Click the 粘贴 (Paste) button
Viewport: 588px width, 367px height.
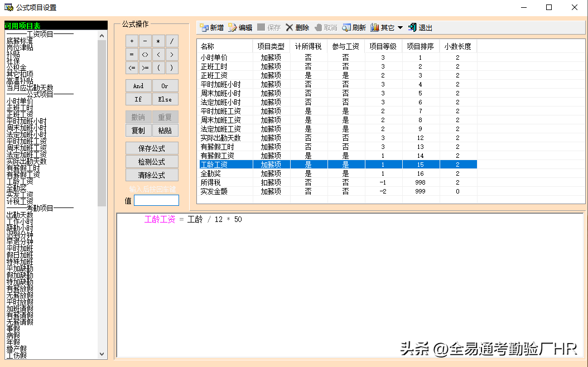165,131
